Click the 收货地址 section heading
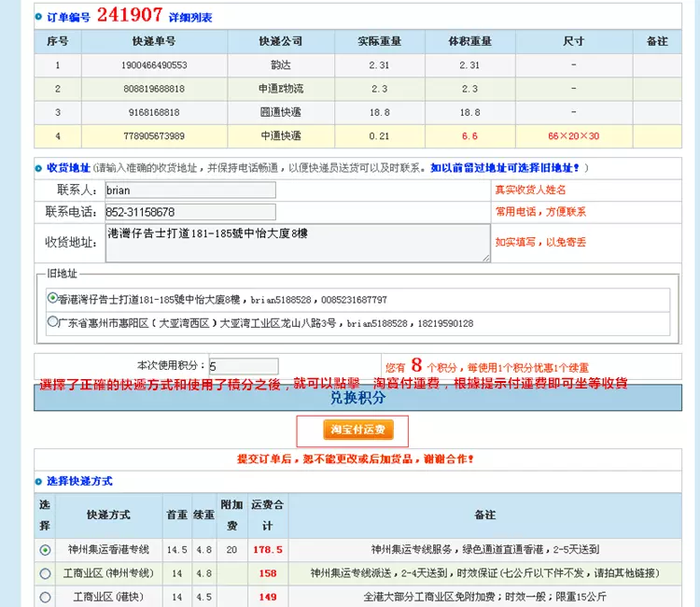This screenshot has height=607, width=700. [x=68, y=168]
